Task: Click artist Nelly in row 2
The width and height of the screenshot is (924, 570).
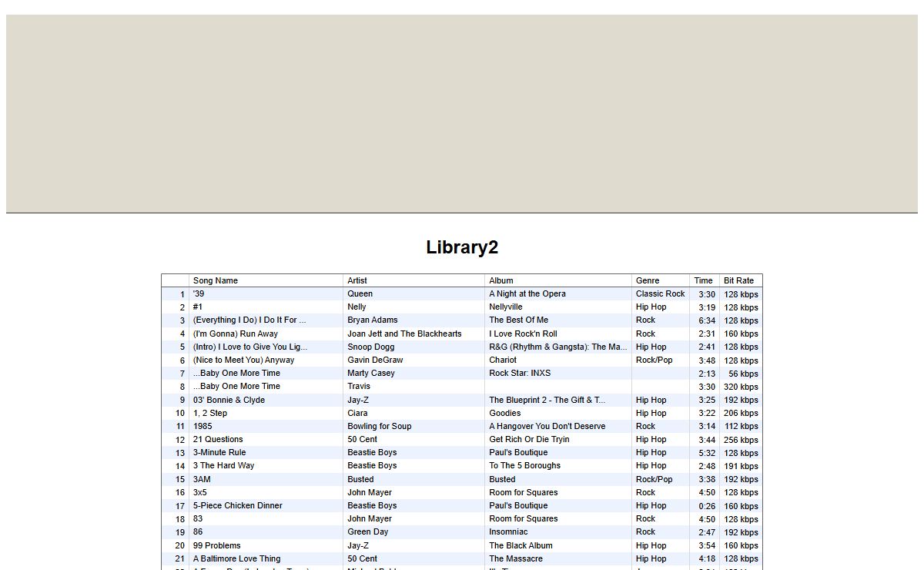Action: point(357,307)
